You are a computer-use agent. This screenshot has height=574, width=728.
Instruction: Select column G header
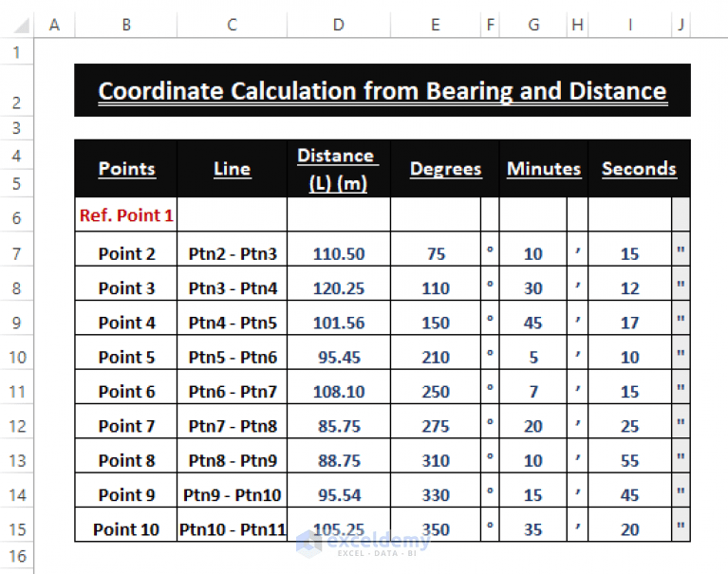coord(533,25)
